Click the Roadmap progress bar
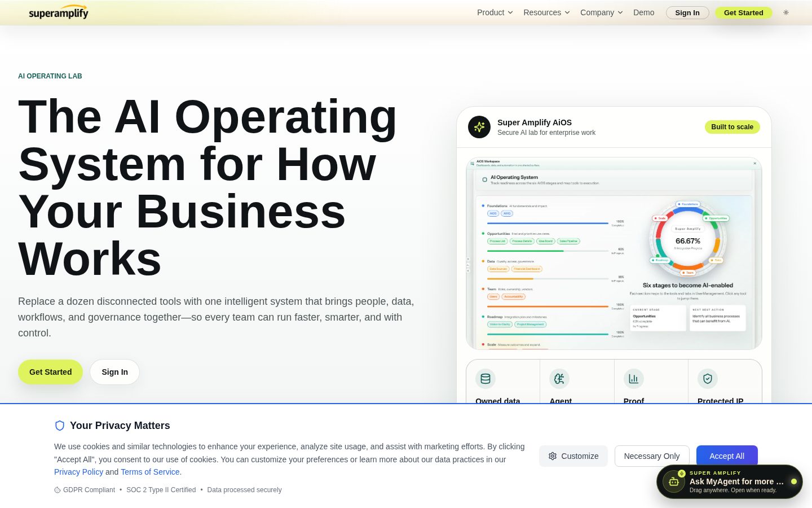812x508 pixels. [548, 334]
